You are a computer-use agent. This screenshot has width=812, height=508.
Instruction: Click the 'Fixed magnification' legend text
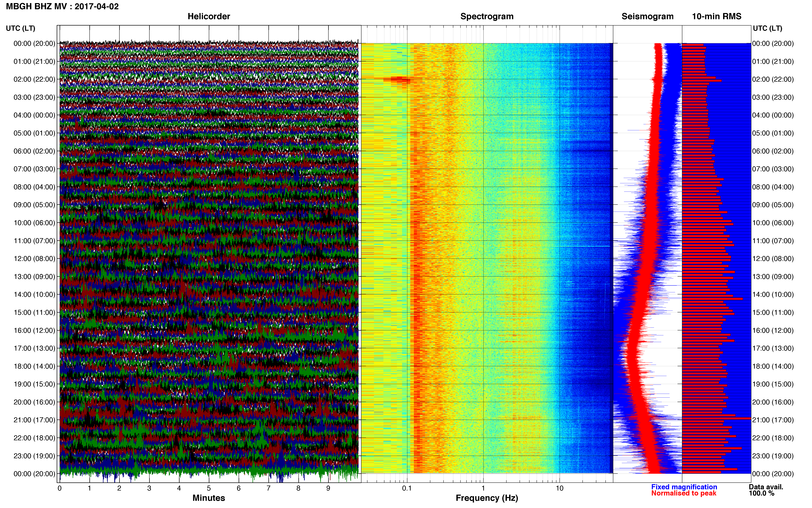click(x=684, y=487)
